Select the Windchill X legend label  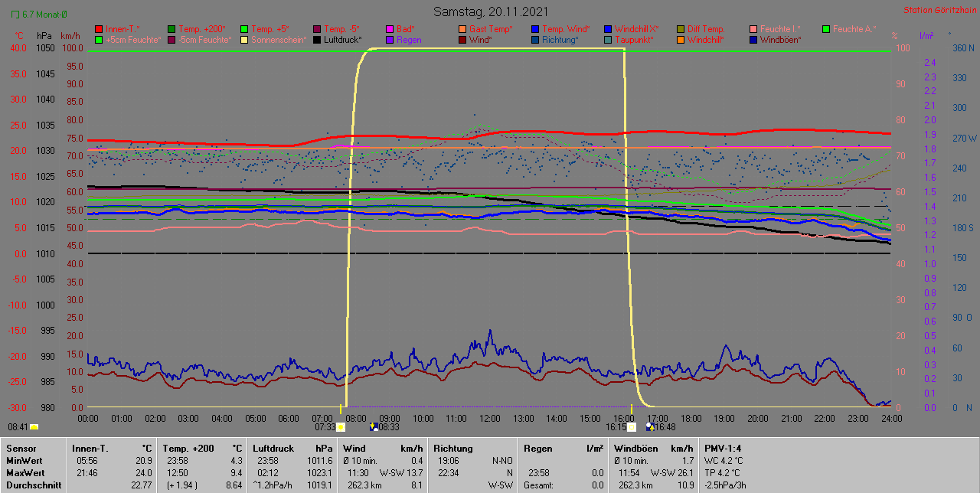637,29
